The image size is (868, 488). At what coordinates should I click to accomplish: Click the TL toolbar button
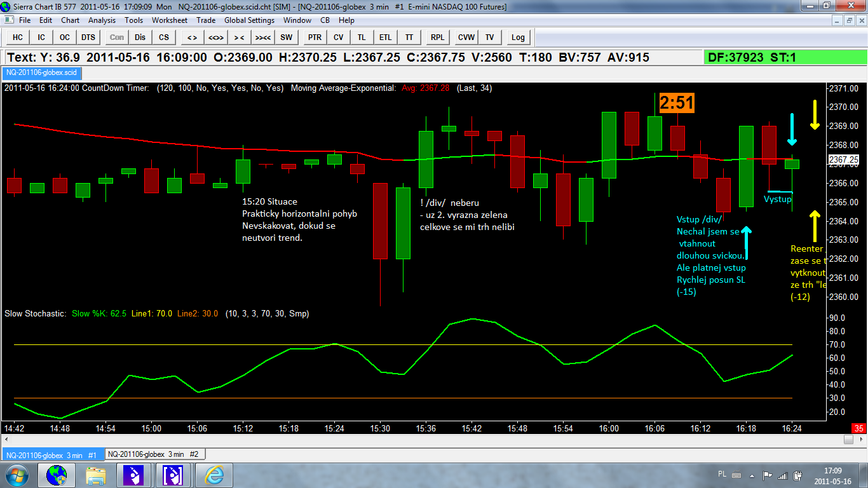(362, 37)
